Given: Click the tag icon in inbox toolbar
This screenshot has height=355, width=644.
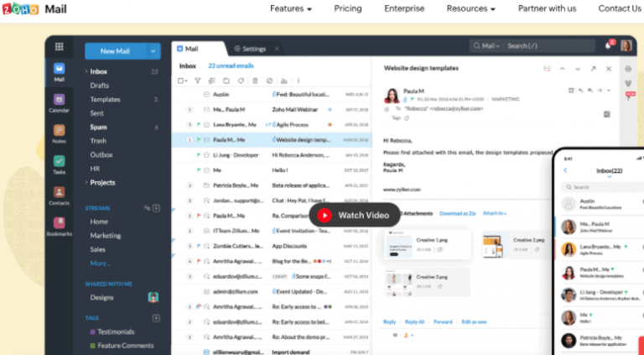Looking at the screenshot, I should click(241, 81).
